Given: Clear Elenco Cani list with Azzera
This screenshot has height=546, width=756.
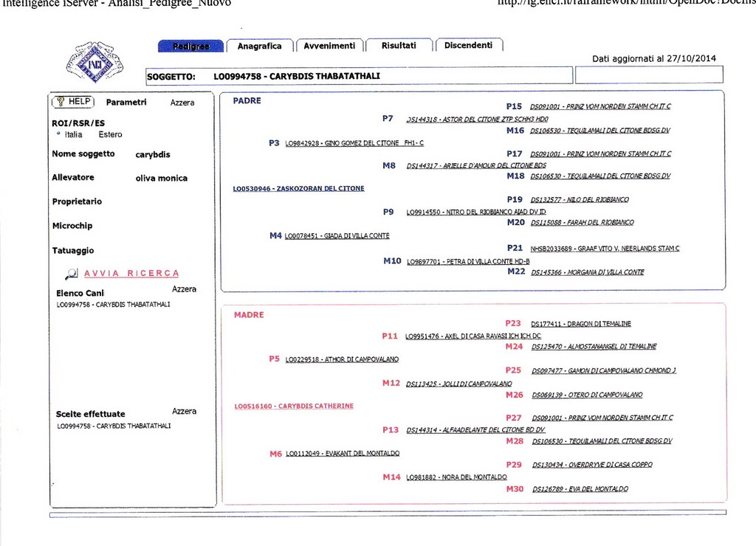Looking at the screenshot, I should [x=184, y=289].
